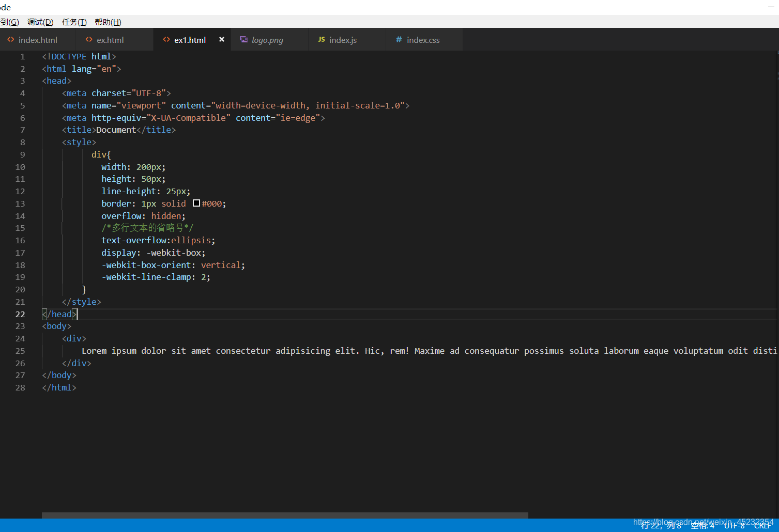Screen dimensions: 779x532
Task: Place cursor in "<!DOCTYPE html>" line
Action: coord(79,56)
